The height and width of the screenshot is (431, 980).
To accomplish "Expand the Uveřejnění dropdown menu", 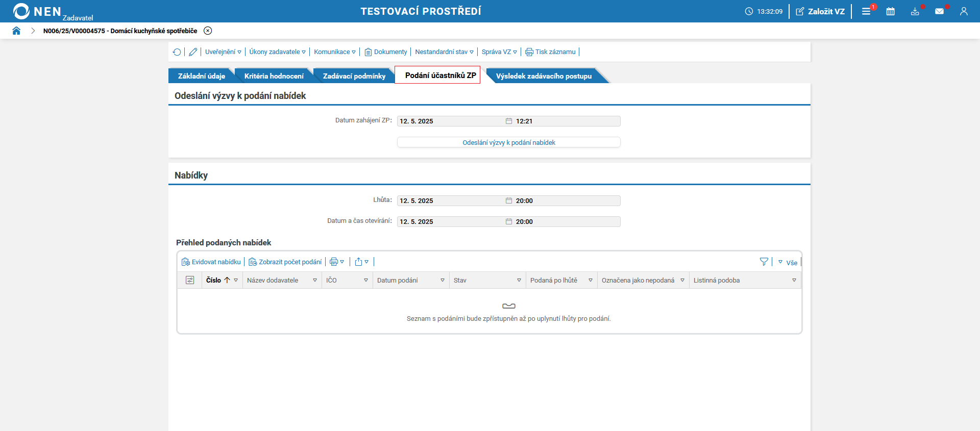I will tap(223, 52).
